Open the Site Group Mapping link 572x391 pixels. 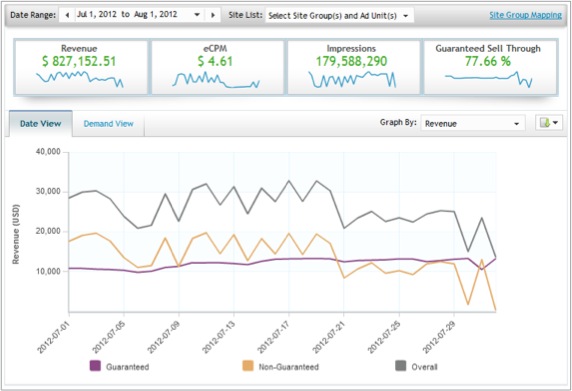[525, 15]
